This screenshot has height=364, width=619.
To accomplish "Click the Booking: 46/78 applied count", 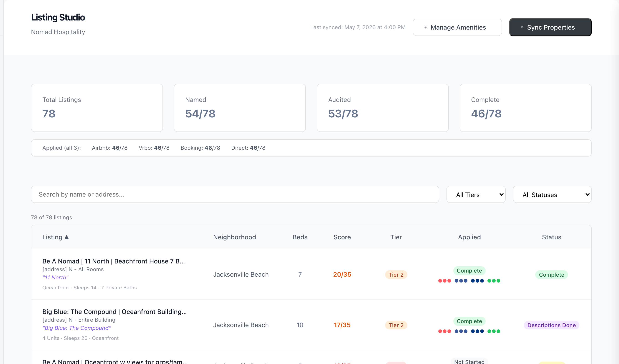I will click(x=200, y=148).
